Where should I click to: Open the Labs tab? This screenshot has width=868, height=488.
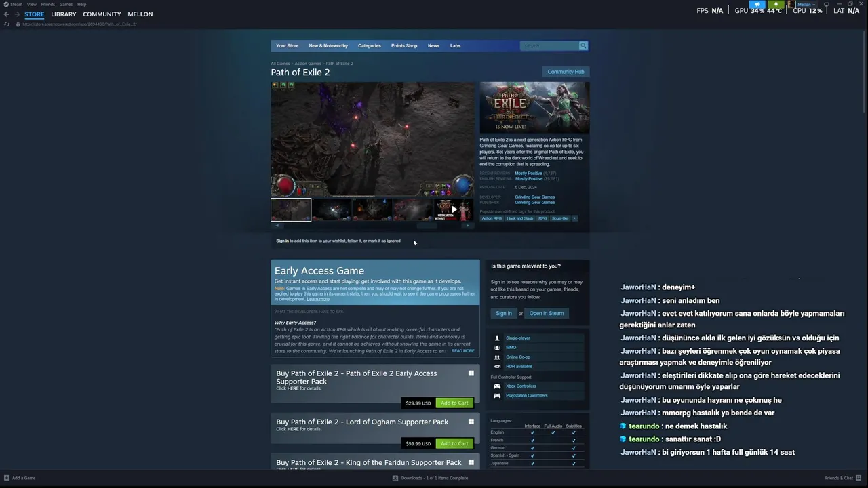pos(455,45)
